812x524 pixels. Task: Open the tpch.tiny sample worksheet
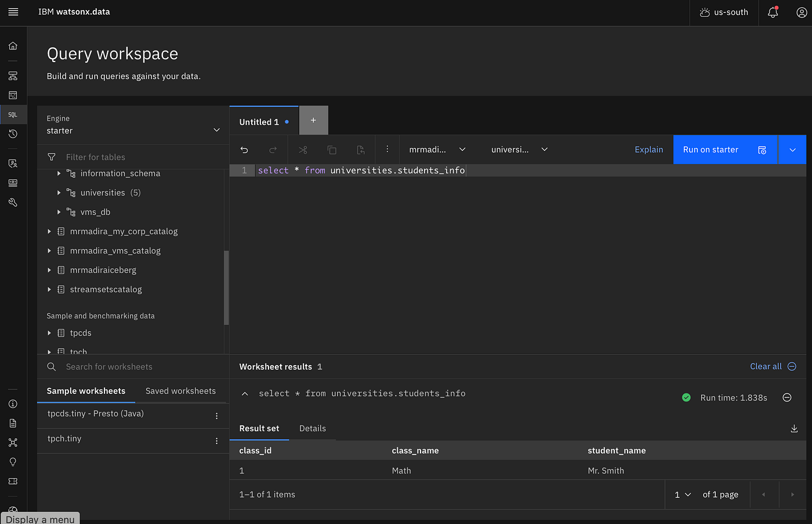coord(64,439)
